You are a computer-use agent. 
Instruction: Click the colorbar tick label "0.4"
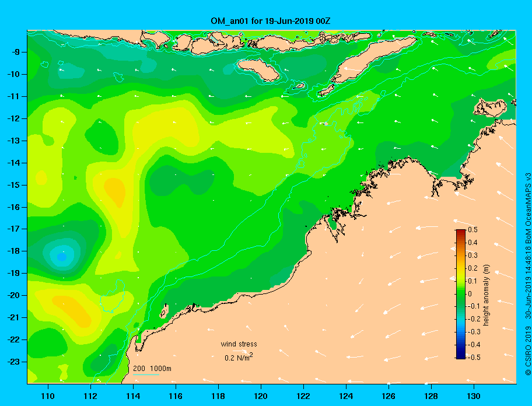(x=473, y=243)
